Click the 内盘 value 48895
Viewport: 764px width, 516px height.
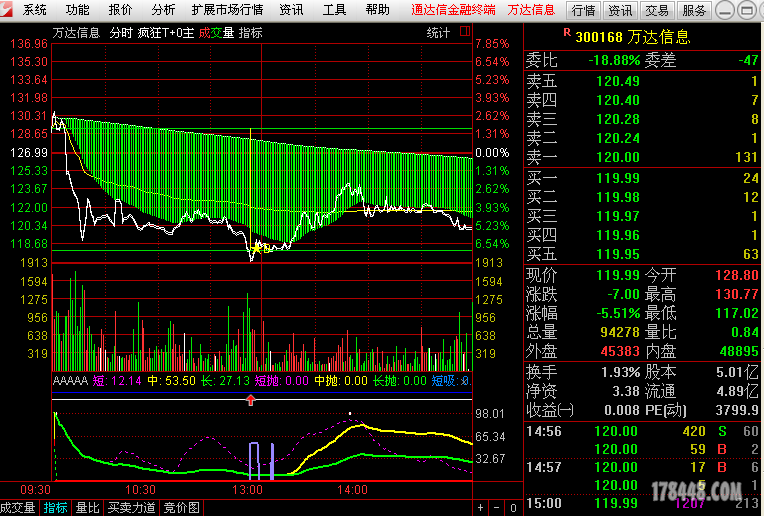739,351
